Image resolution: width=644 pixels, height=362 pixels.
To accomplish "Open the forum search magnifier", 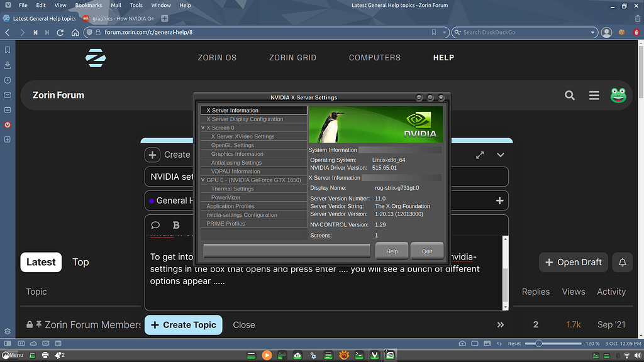I will pos(570,96).
